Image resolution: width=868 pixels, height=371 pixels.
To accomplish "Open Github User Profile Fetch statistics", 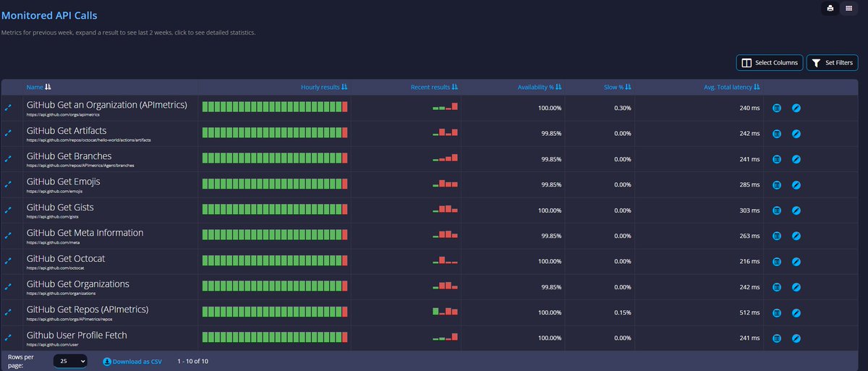I will (x=77, y=335).
